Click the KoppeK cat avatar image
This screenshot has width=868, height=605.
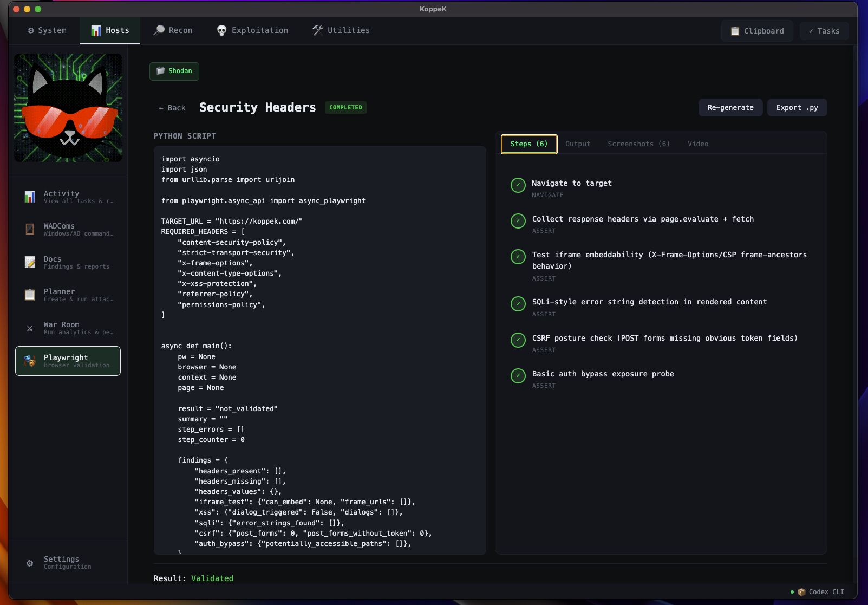[x=68, y=107]
